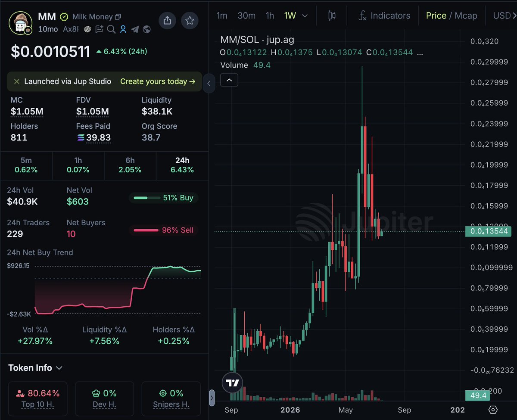Viewport: 517px width, 420px height.
Task: Switch the chart to Mcap
Action: 466,16
